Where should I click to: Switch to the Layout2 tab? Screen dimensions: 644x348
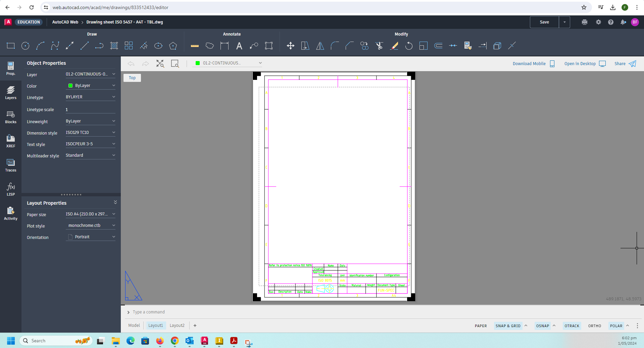[177, 326]
